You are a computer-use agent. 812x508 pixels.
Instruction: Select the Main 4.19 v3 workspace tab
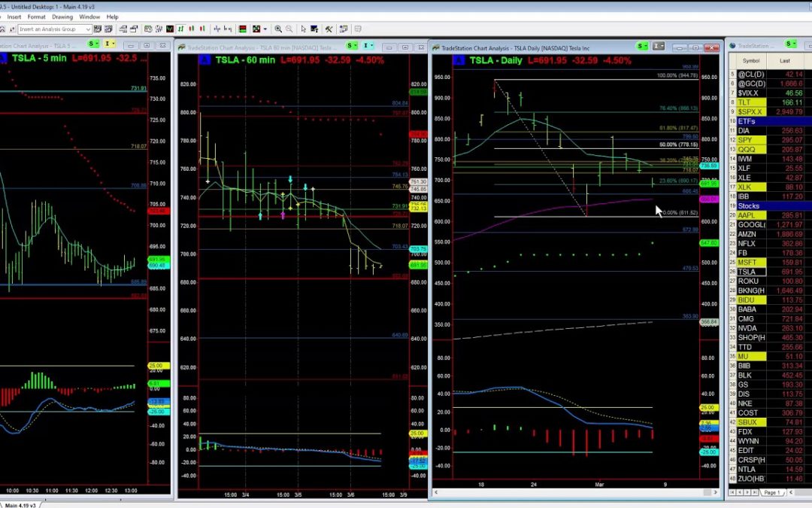click(x=20, y=504)
